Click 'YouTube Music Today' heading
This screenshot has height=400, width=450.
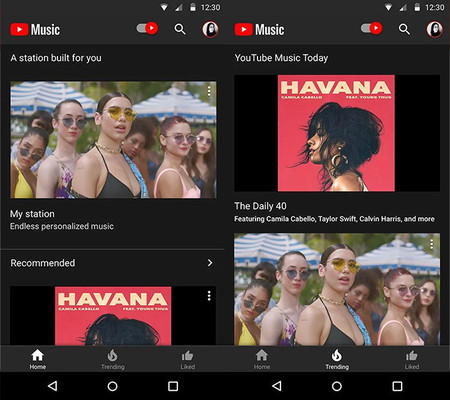click(281, 58)
